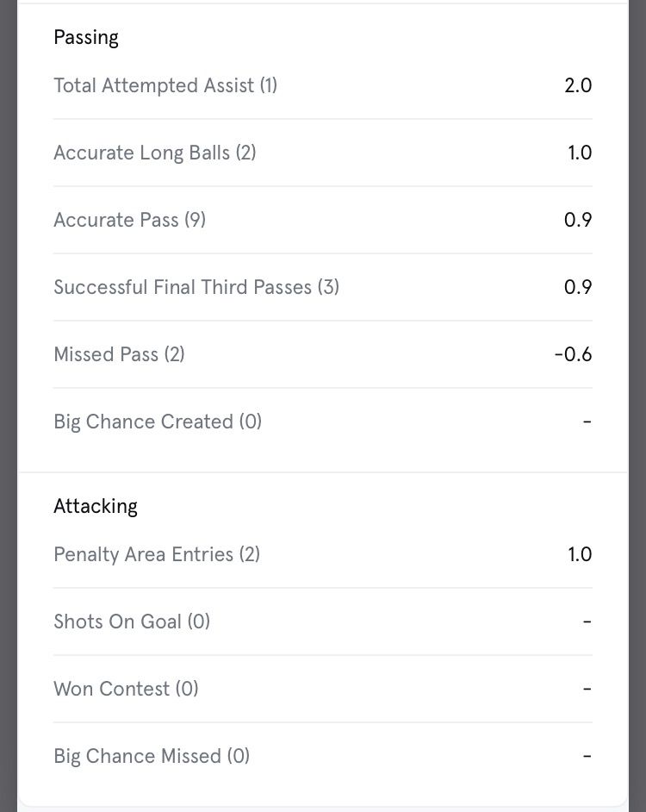Click the 1.0 penalty area entries score
Image resolution: width=646 pixels, height=812 pixels.
point(580,554)
